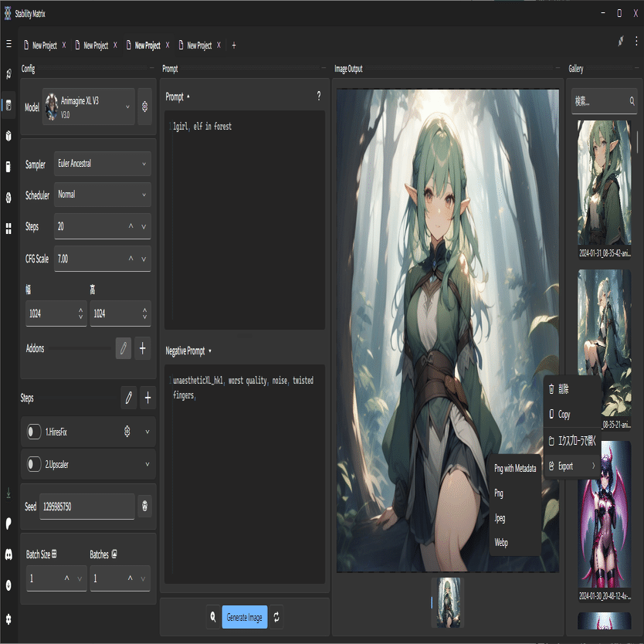644x644 pixels.
Task: Click the Discord icon in sidebar
Action: [8, 554]
